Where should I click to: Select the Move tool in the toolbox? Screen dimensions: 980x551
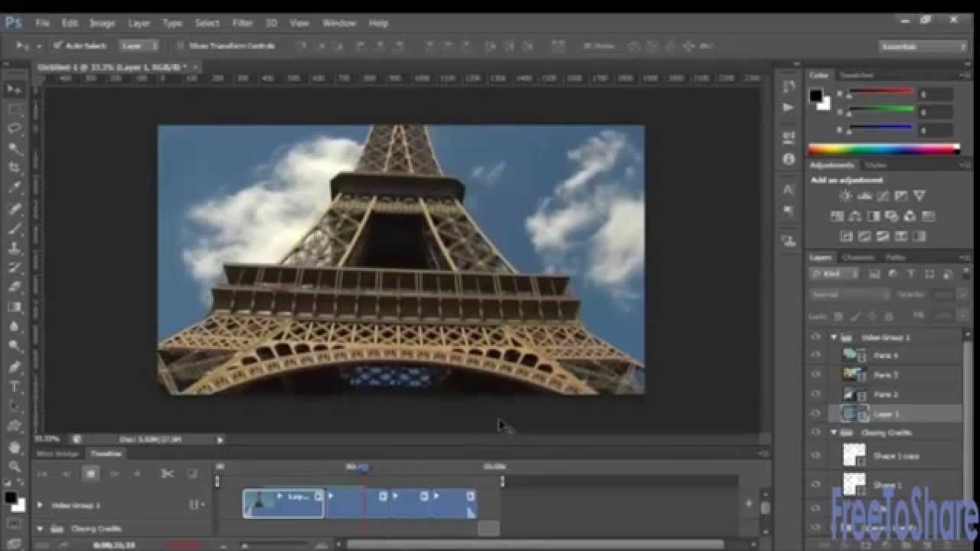[x=15, y=90]
